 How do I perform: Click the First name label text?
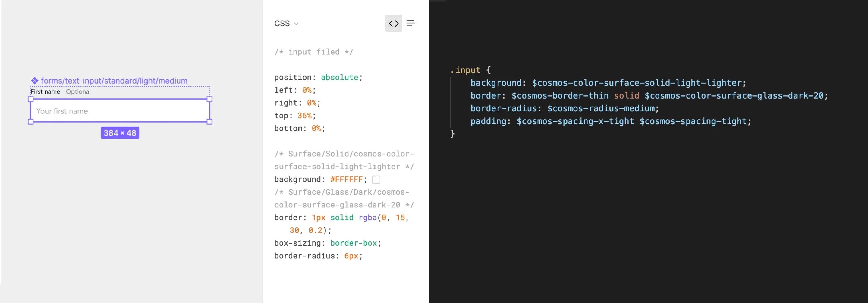(x=46, y=91)
